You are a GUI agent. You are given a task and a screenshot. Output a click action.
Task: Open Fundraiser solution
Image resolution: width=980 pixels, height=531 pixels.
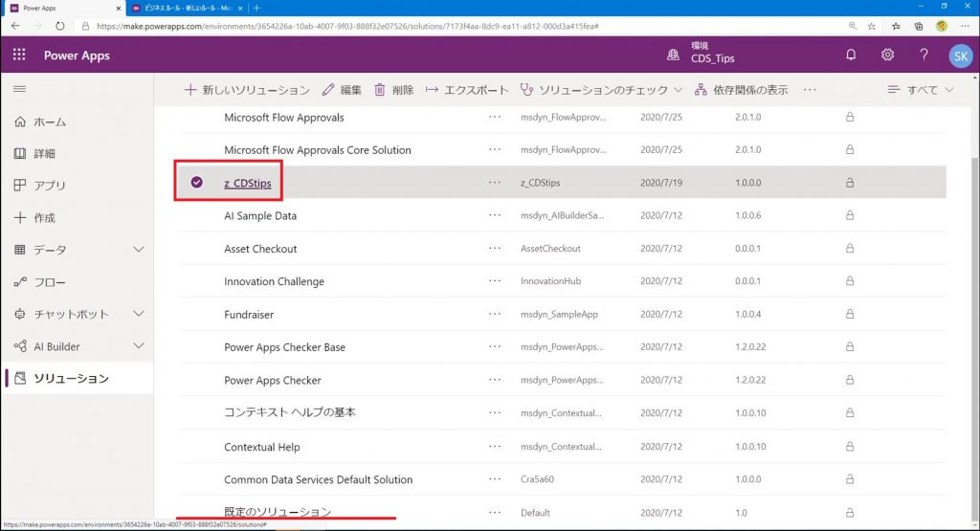(249, 315)
